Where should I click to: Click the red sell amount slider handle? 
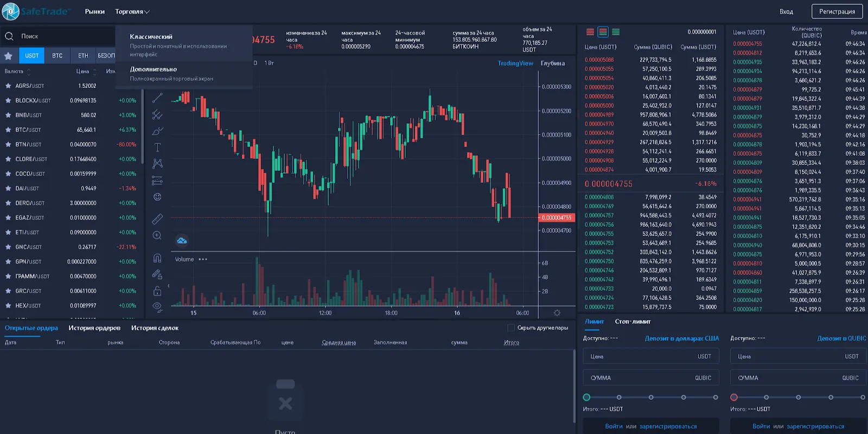[734, 397]
